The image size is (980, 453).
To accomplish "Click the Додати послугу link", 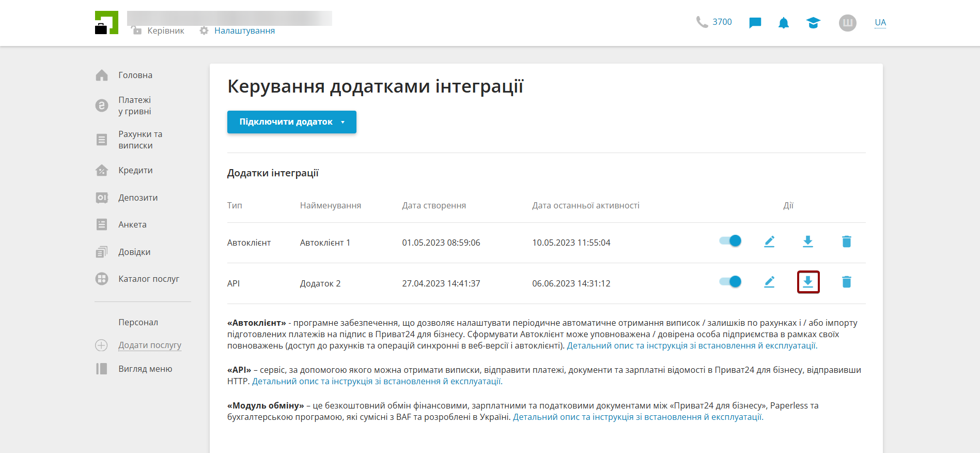I will click(x=150, y=345).
